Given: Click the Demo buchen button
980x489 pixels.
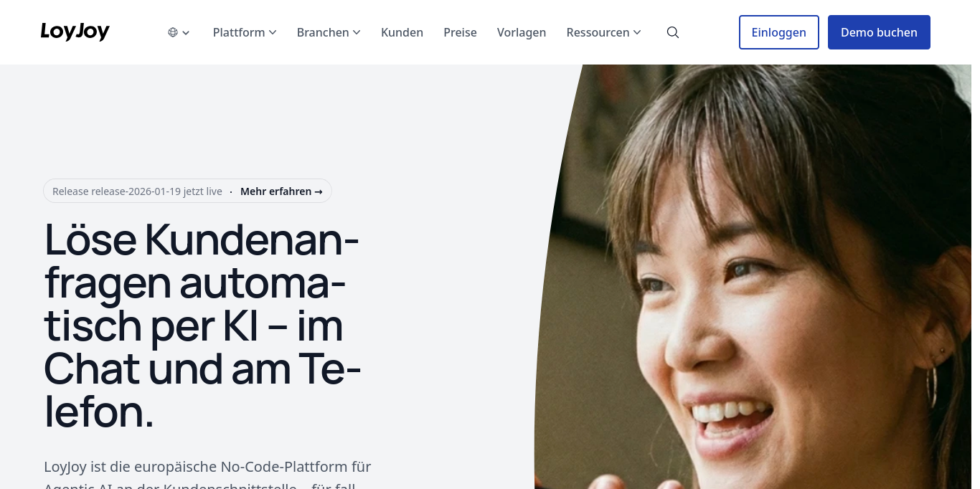Looking at the screenshot, I should (x=879, y=32).
